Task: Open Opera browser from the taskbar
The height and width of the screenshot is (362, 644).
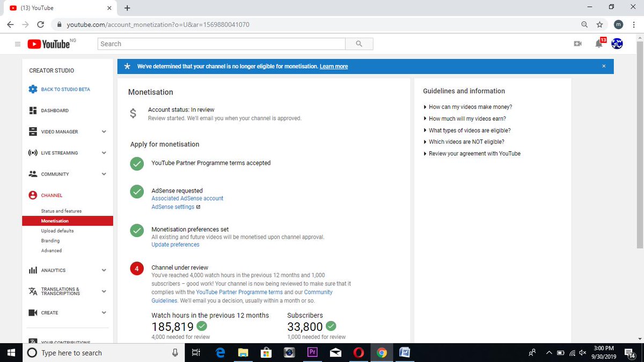Action: [358, 352]
